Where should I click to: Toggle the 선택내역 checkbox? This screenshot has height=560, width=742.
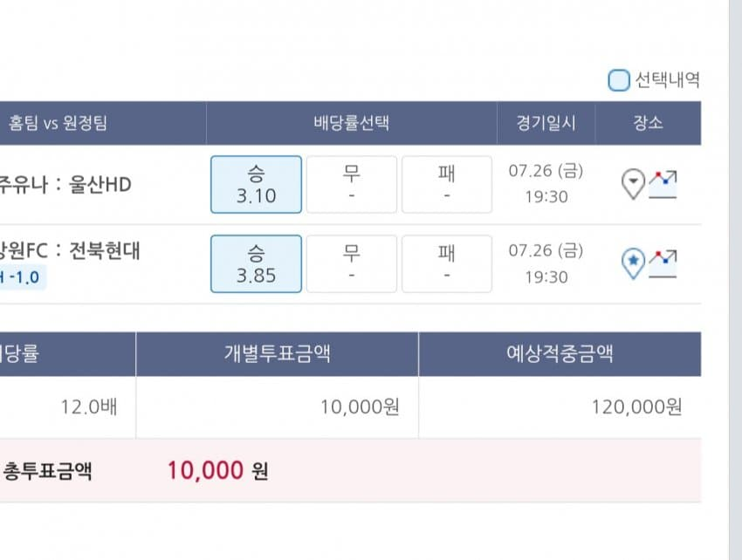619,81
